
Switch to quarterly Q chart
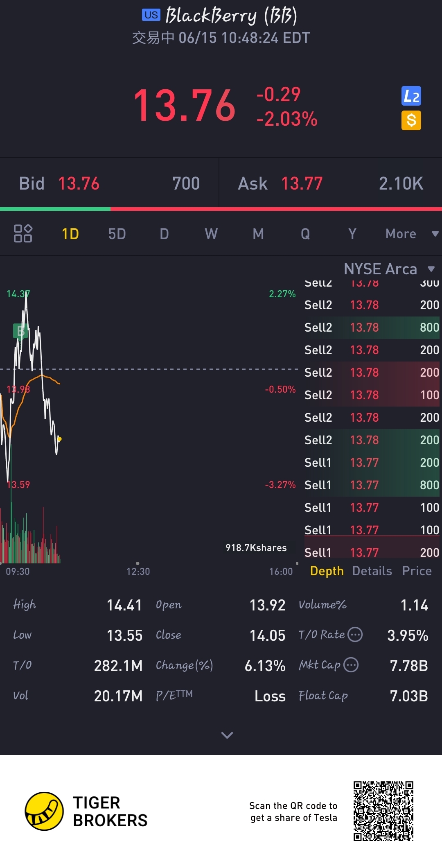click(x=305, y=234)
